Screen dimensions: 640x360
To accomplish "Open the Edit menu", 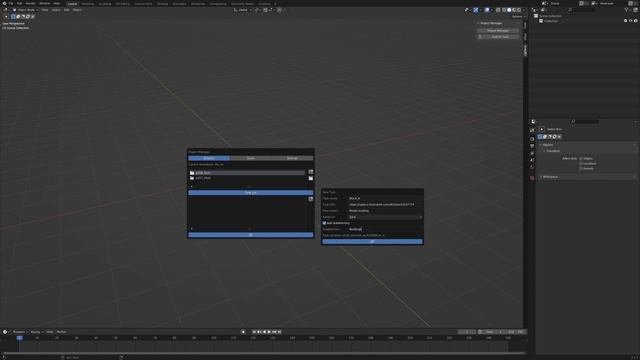I will [19, 3].
